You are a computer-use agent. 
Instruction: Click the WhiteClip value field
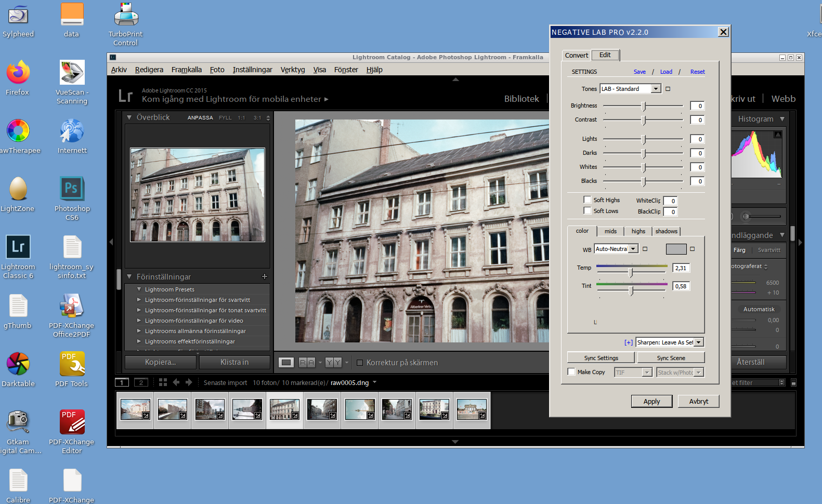click(x=670, y=201)
